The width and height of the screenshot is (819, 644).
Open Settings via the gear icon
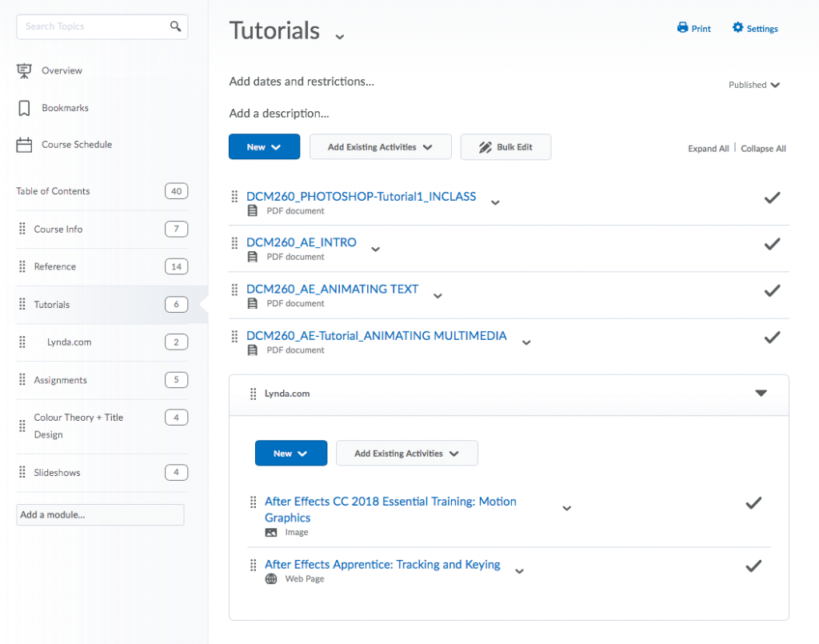click(x=736, y=28)
